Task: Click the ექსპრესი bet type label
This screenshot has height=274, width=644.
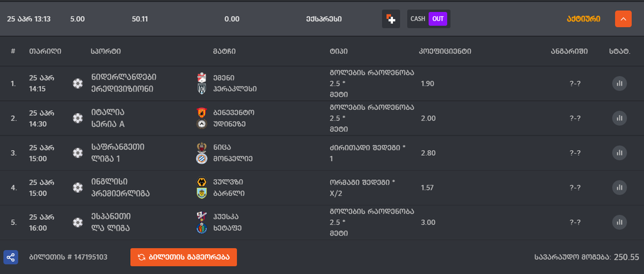Action: [x=323, y=19]
